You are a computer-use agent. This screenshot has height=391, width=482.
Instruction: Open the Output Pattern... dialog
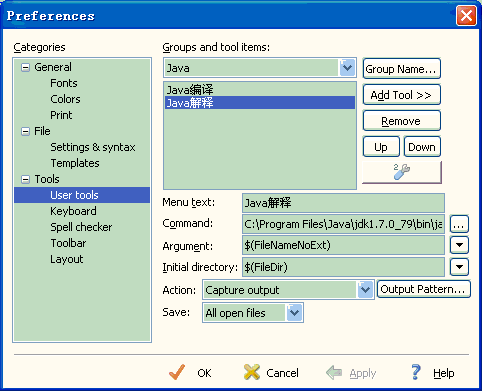point(424,289)
